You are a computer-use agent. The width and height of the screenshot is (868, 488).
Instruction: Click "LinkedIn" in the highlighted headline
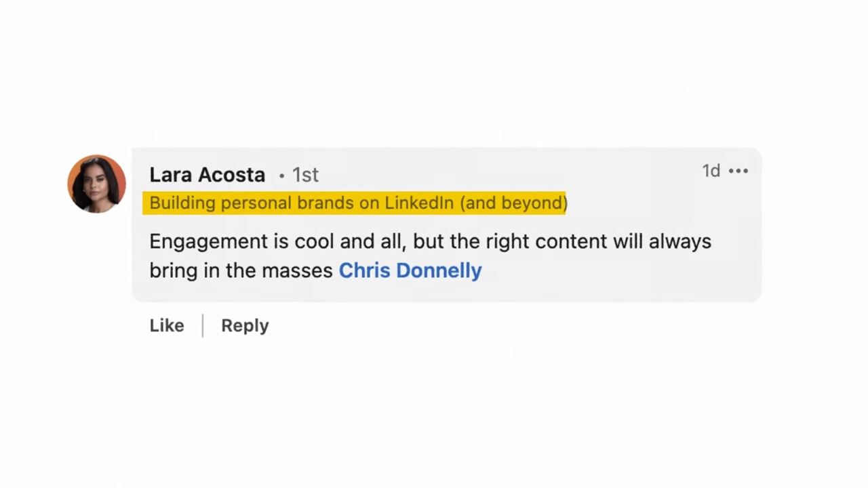419,203
